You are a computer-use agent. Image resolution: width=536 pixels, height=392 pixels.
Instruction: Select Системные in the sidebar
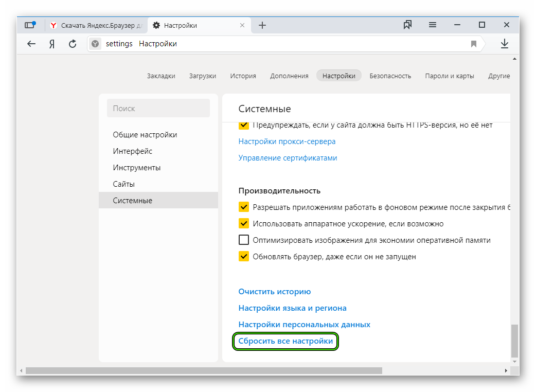coord(158,200)
